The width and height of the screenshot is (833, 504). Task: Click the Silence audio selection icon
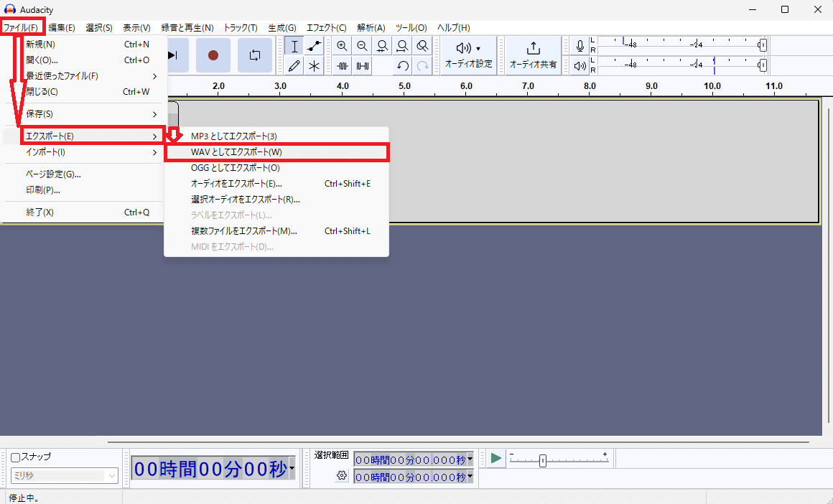(x=363, y=66)
